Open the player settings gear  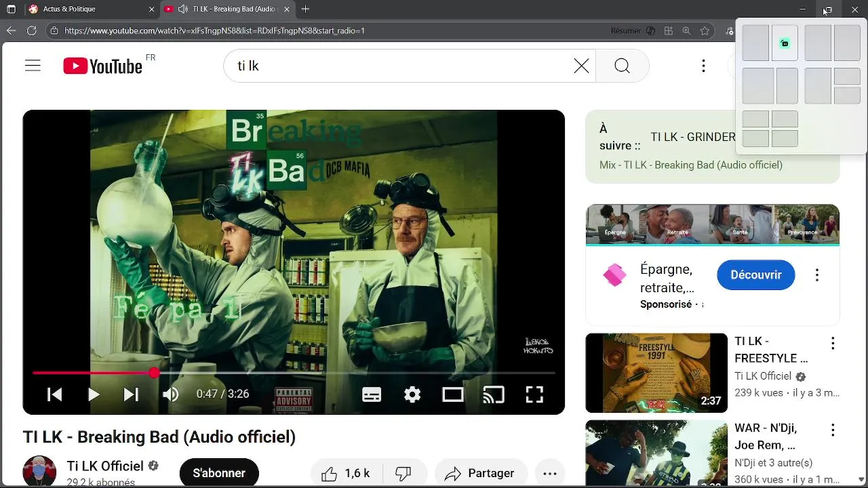412,394
